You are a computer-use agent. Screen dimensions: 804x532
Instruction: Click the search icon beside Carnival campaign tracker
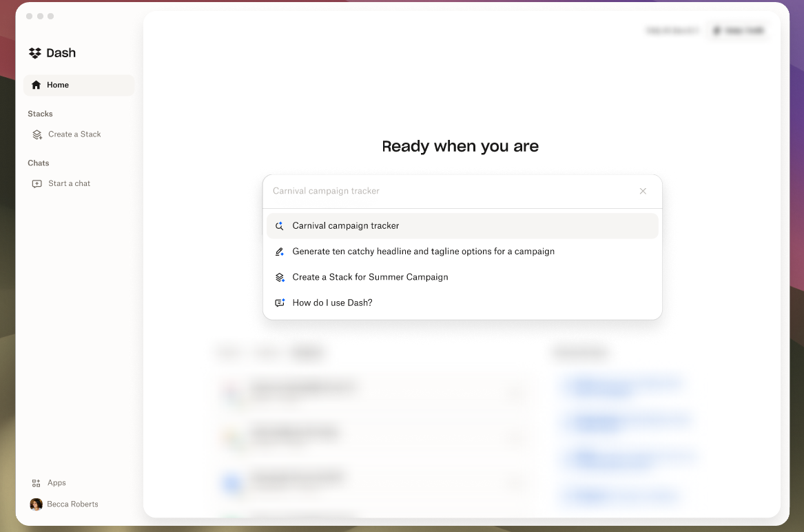[280, 226]
